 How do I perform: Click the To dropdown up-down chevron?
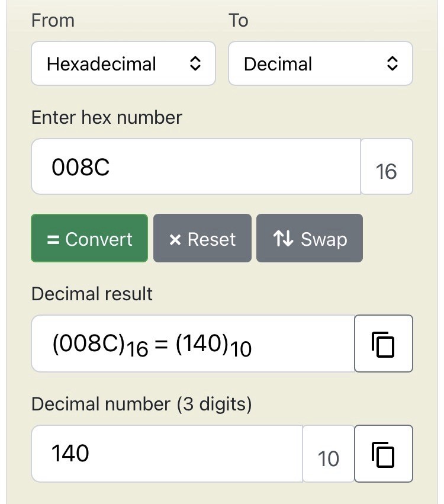click(392, 64)
